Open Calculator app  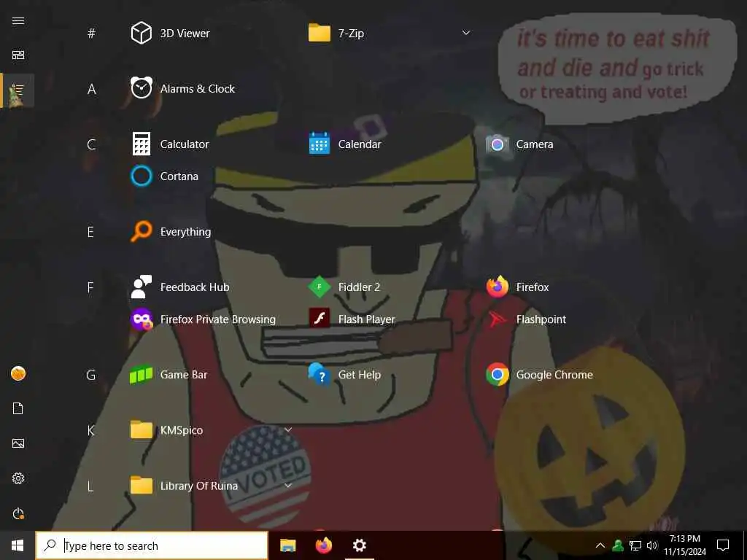pos(169,144)
